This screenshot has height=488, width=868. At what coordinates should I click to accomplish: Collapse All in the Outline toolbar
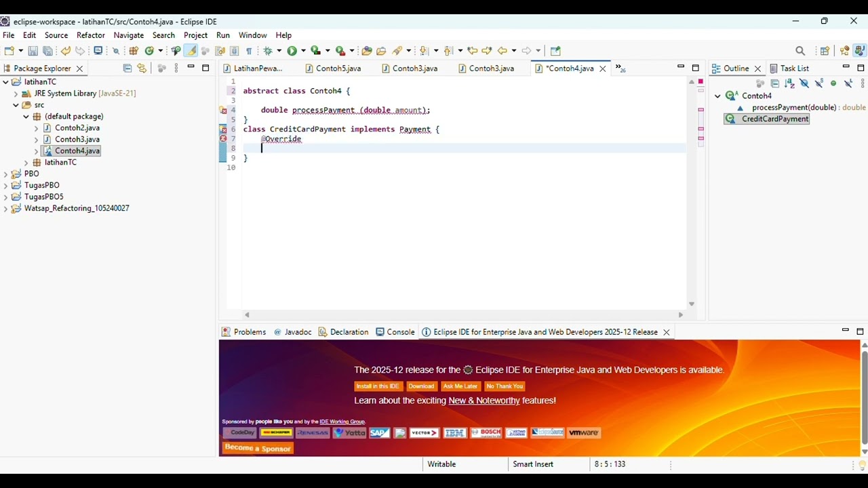click(774, 83)
